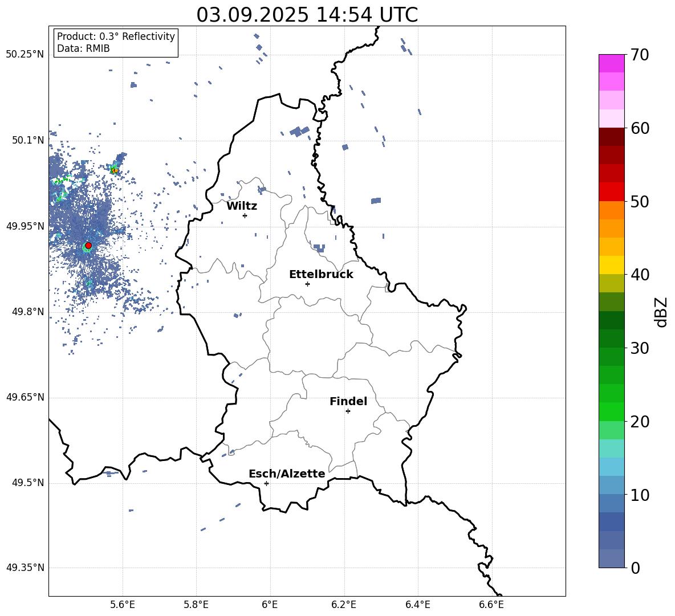Click the 0 value on colorbar
Image resolution: width=675 pixels, height=616 pixels.
point(635,568)
